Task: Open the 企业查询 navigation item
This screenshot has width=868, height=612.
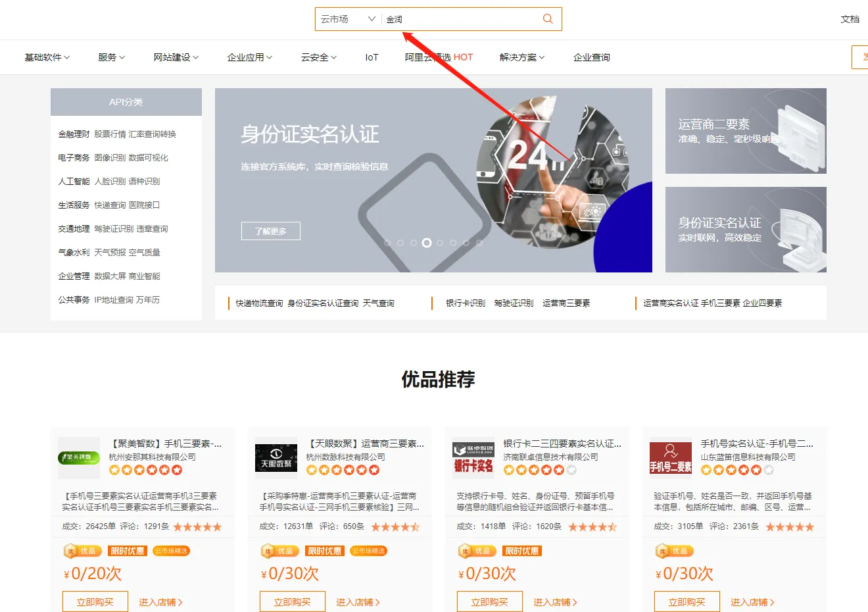Action: (591, 57)
